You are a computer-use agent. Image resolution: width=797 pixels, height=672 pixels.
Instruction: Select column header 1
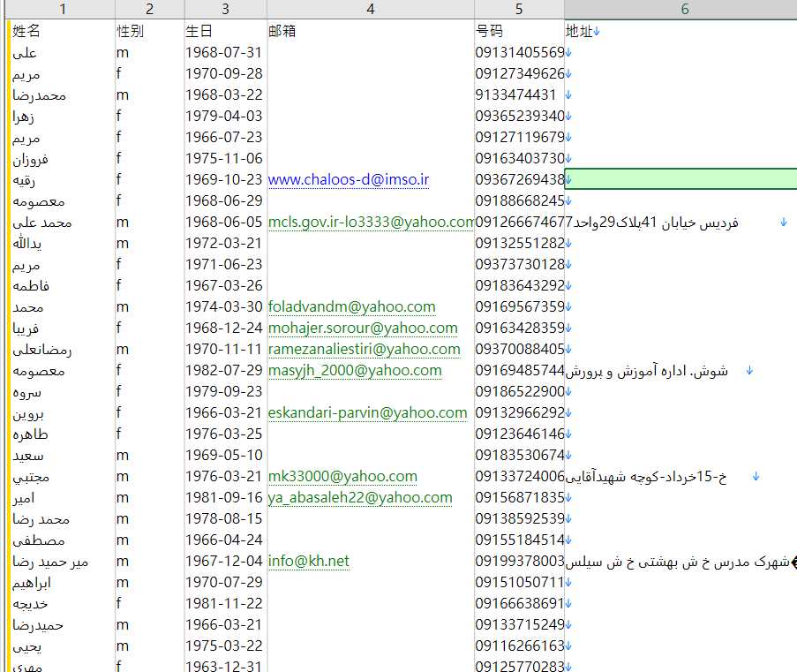[62, 9]
